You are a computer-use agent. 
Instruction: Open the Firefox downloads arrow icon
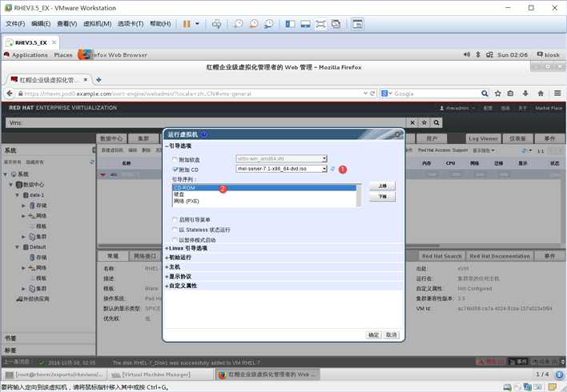525,94
